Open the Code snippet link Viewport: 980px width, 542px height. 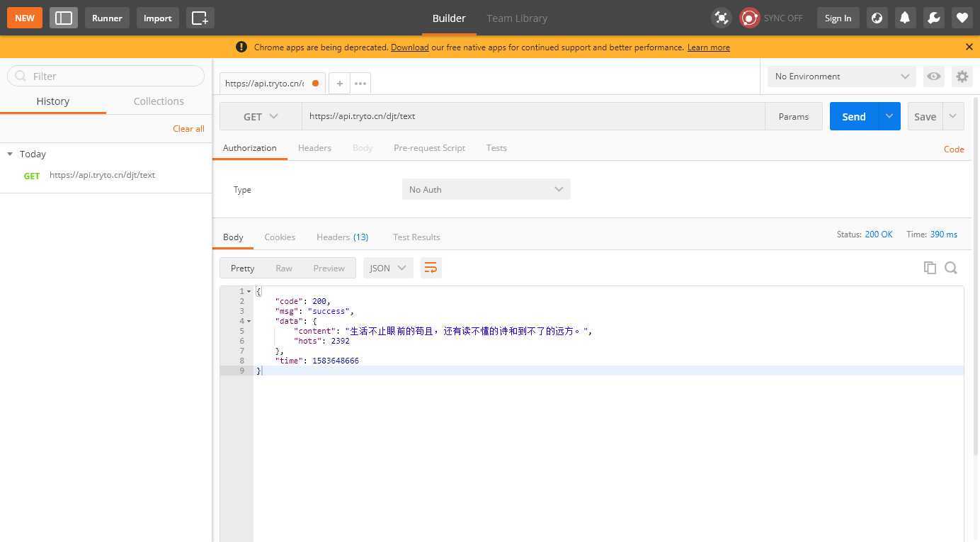point(954,149)
